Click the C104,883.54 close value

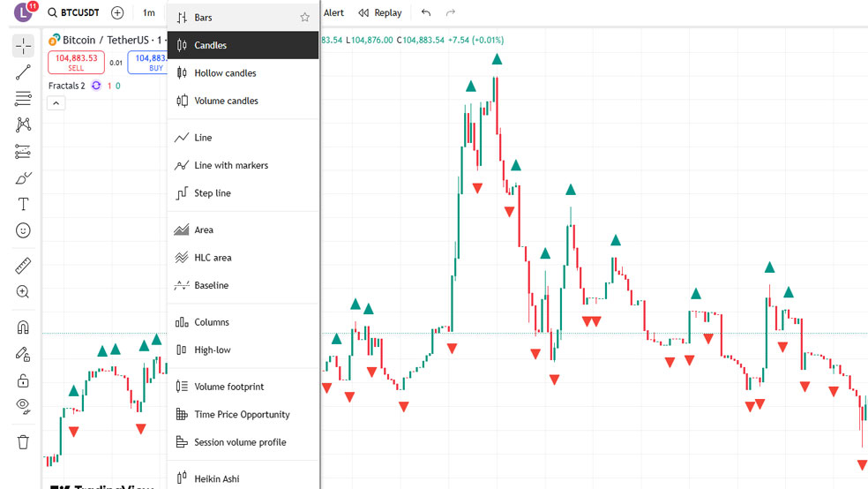point(420,40)
